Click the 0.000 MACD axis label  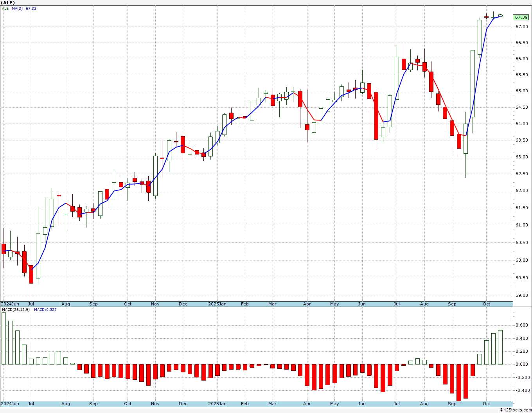pyautogui.click(x=521, y=364)
